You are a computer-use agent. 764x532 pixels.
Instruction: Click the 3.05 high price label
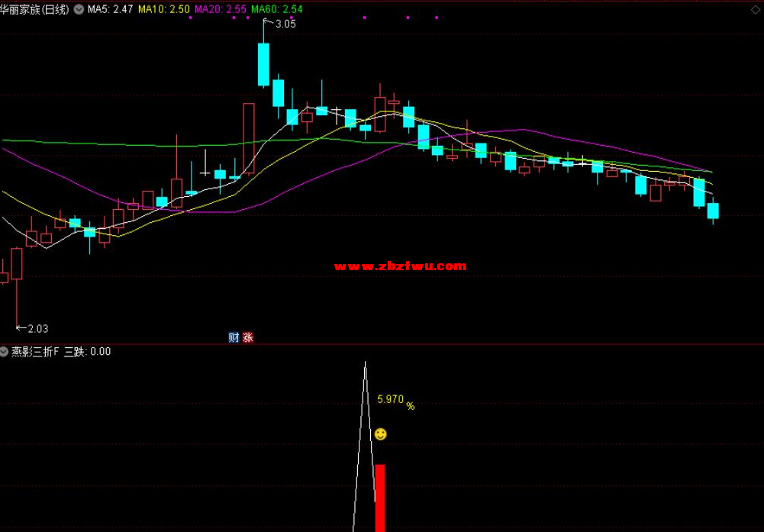click(x=285, y=24)
